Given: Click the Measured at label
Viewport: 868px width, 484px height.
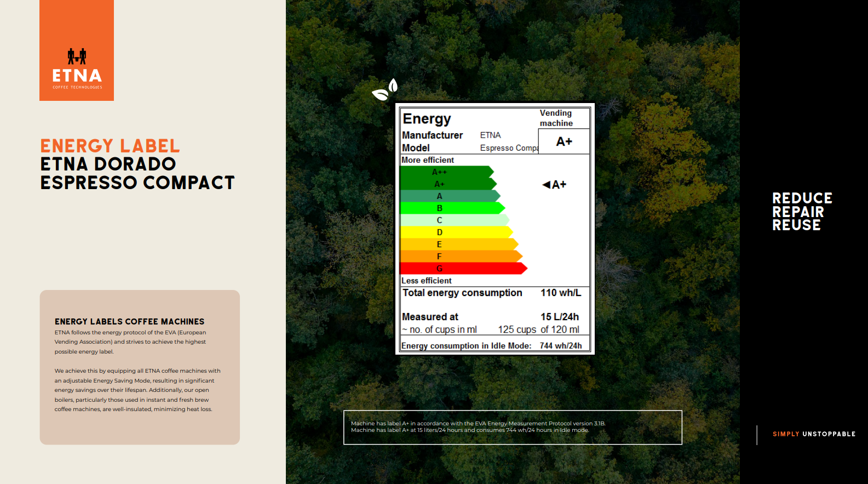Looking at the screenshot, I should (430, 317).
